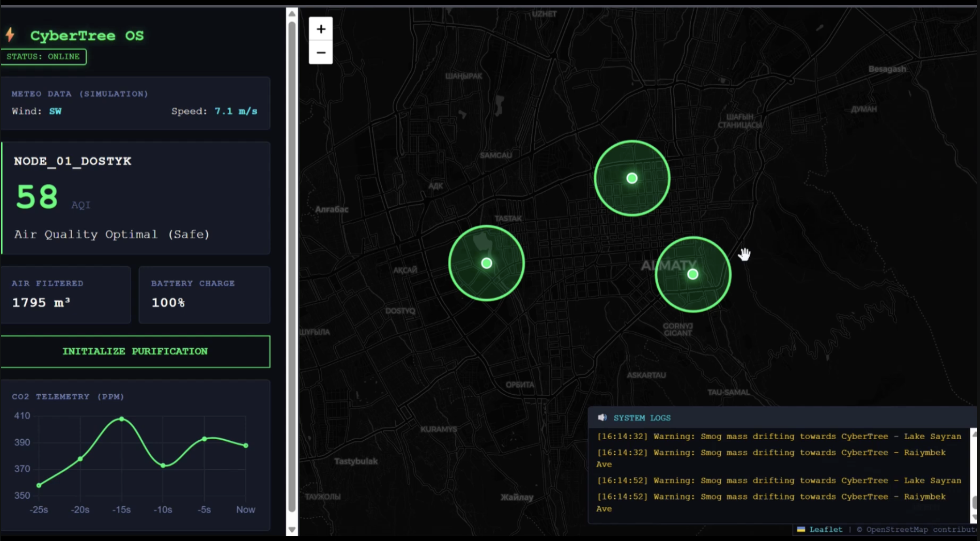Click the Air Quality Optimal (Safe) text
Screen dimensions: 980x541
[x=112, y=234]
